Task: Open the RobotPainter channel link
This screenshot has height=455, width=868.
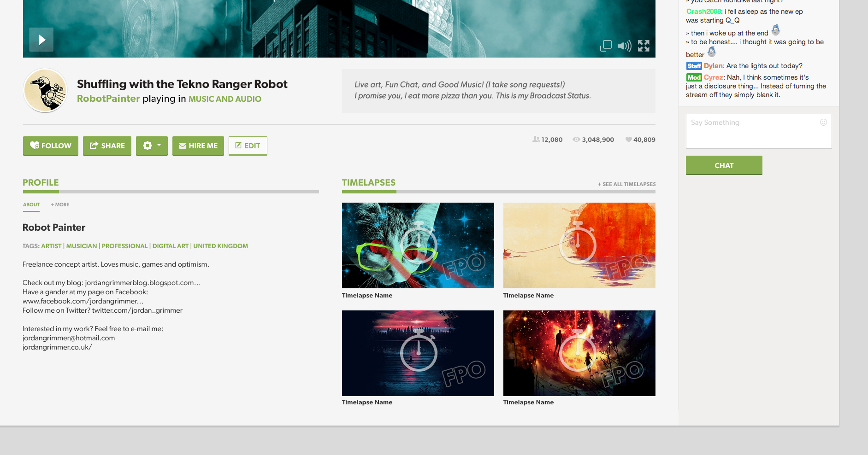Action: (108, 99)
